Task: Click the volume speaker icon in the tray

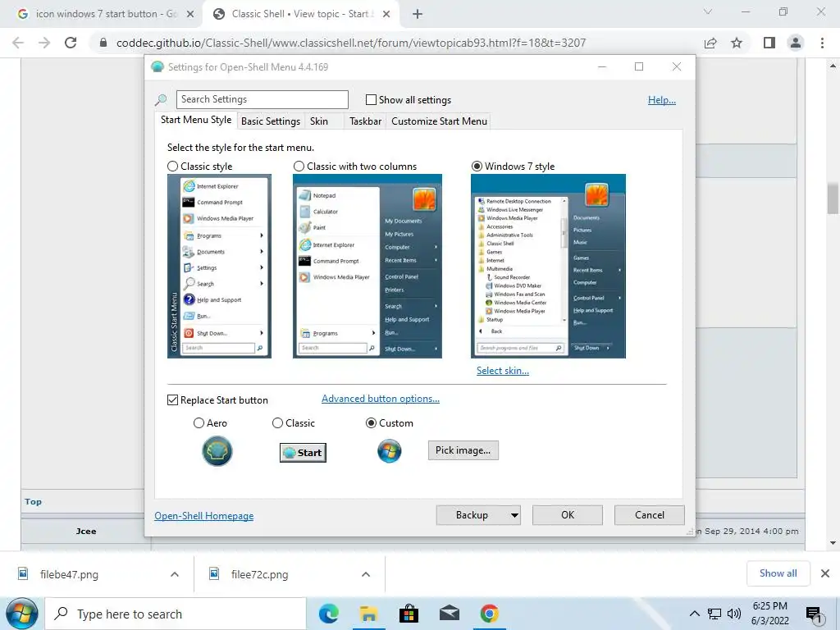Action: pyautogui.click(x=734, y=614)
